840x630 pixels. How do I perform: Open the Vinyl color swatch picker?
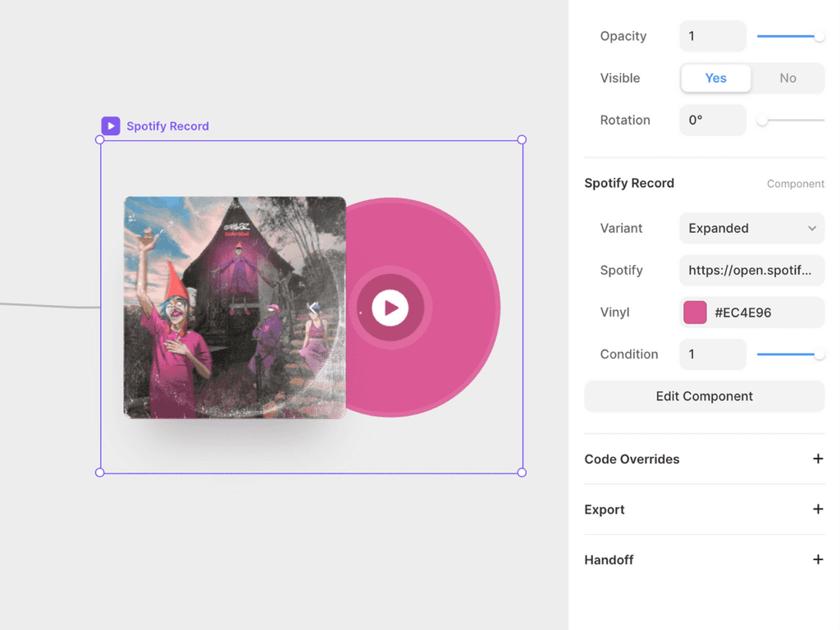point(694,313)
